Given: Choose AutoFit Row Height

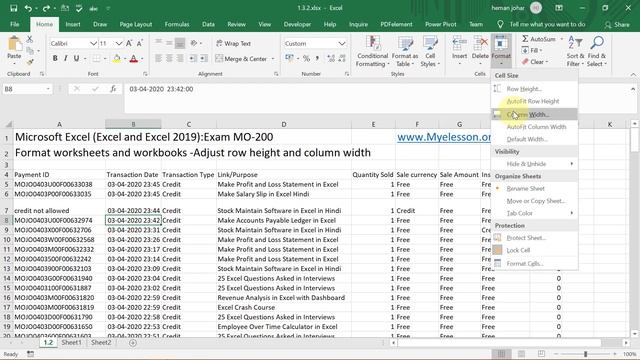Looking at the screenshot, I should click(534, 101).
